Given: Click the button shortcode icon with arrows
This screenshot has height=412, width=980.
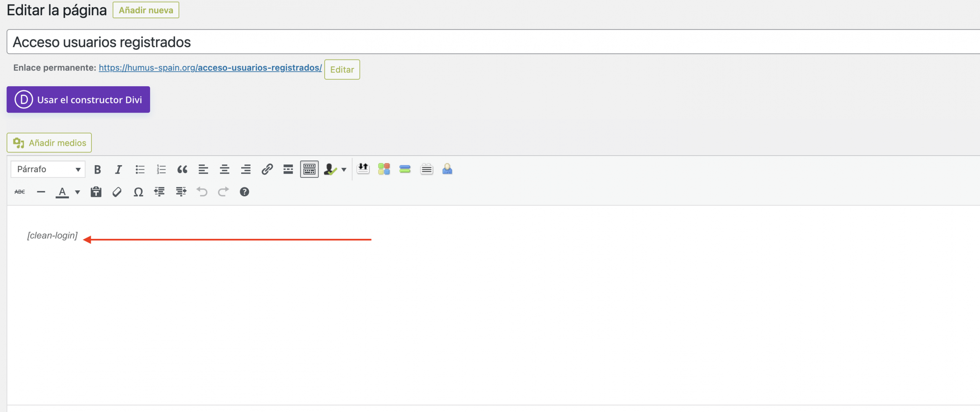Looking at the screenshot, I should point(363,169).
